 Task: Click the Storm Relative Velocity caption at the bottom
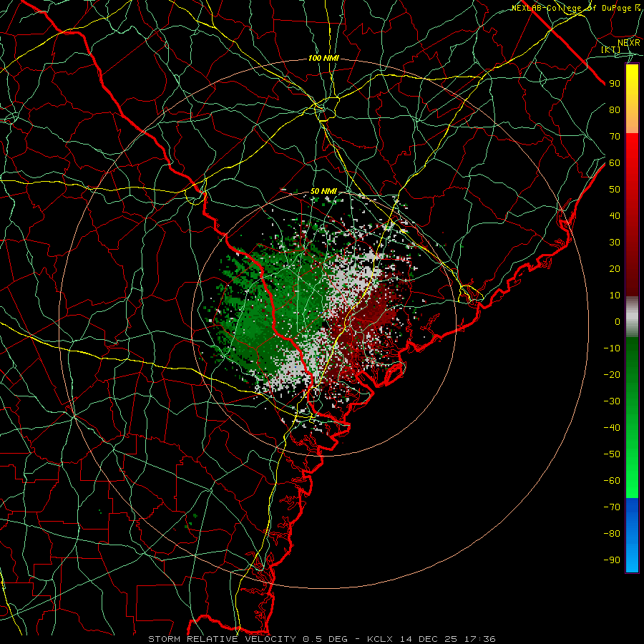[x=321, y=639]
